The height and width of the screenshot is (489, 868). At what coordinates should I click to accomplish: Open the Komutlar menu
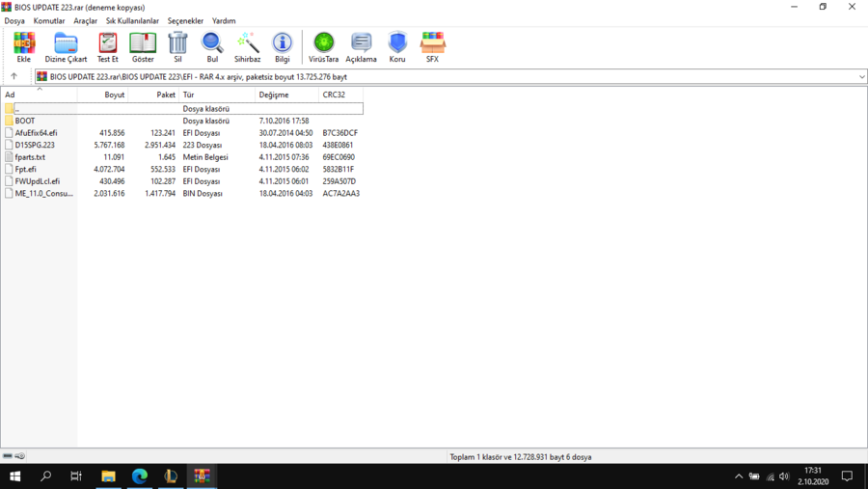[x=49, y=21]
